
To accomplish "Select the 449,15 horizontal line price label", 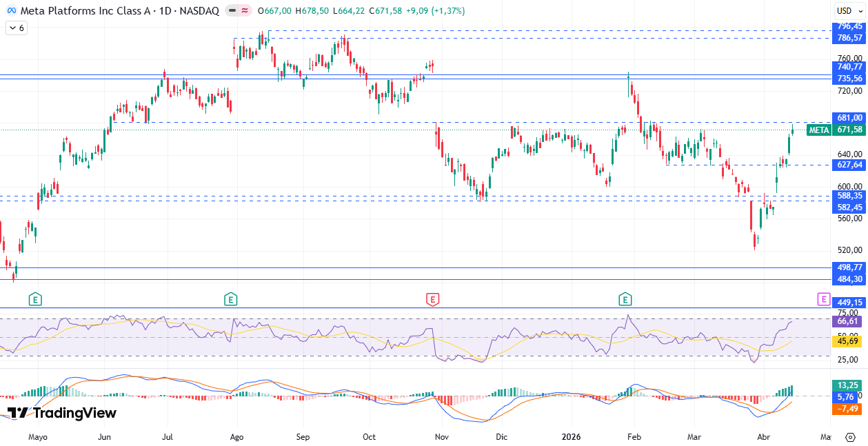I will click(849, 303).
